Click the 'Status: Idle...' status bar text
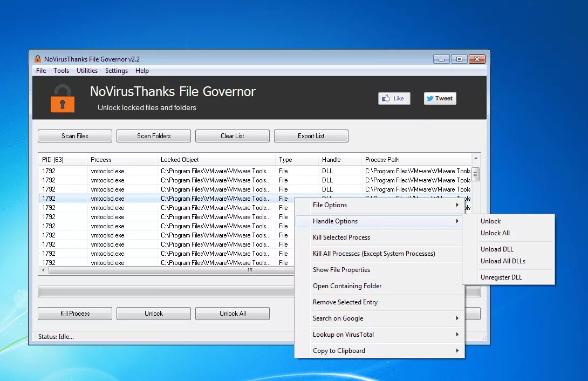The image size is (588, 381). pyautogui.click(x=56, y=337)
